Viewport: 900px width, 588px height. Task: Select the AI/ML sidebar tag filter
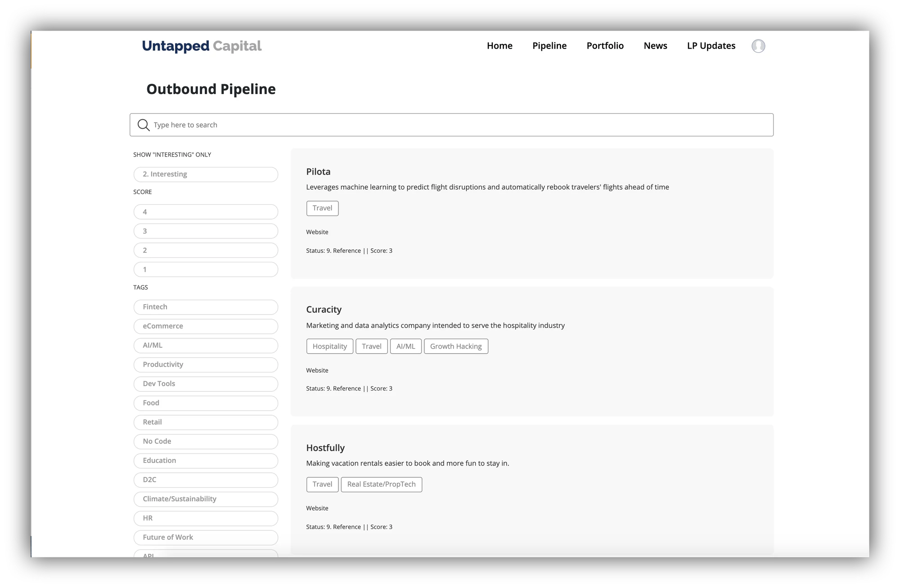[206, 346]
